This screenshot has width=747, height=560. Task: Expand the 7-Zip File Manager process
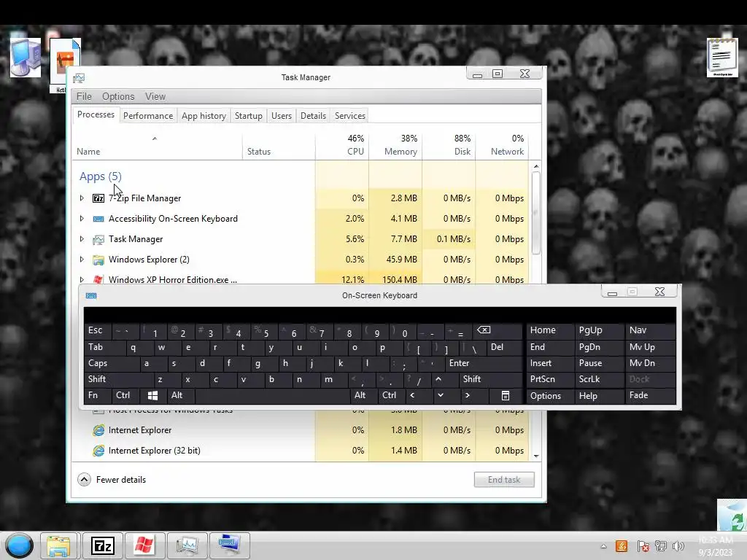click(82, 198)
